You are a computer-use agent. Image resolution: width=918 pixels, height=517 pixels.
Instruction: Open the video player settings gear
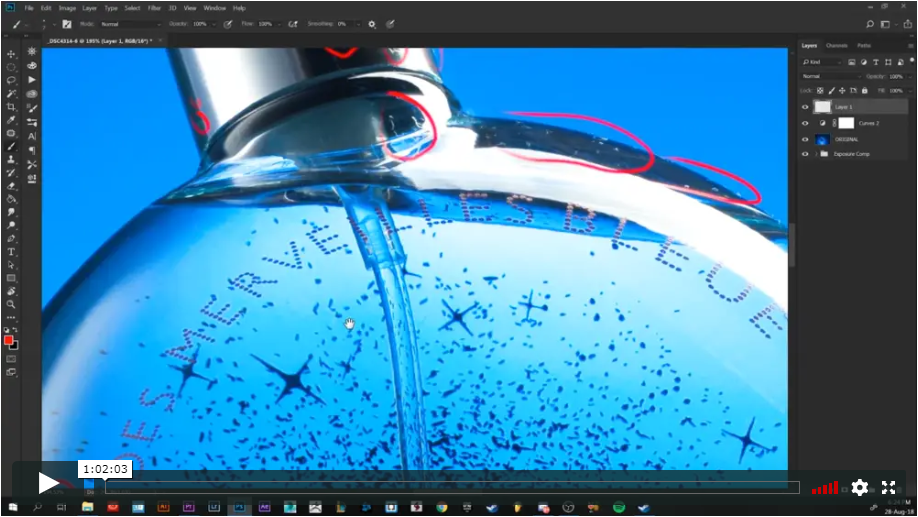[859, 487]
